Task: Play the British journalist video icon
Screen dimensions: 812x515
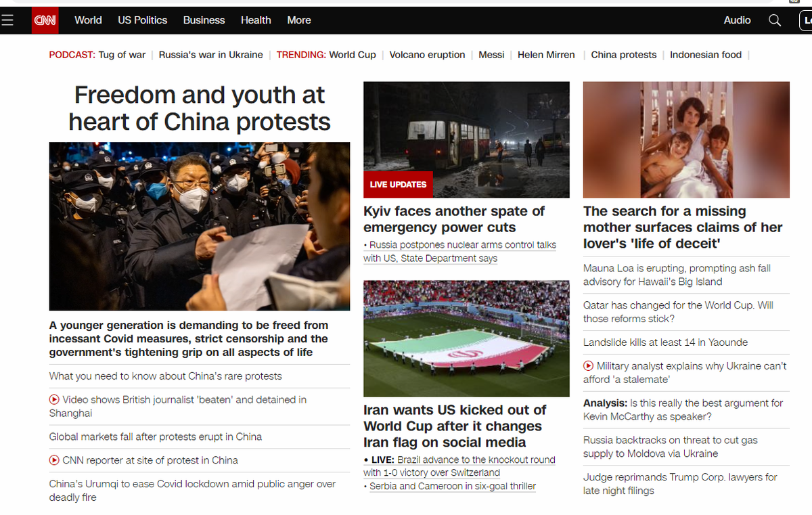Action: point(54,400)
